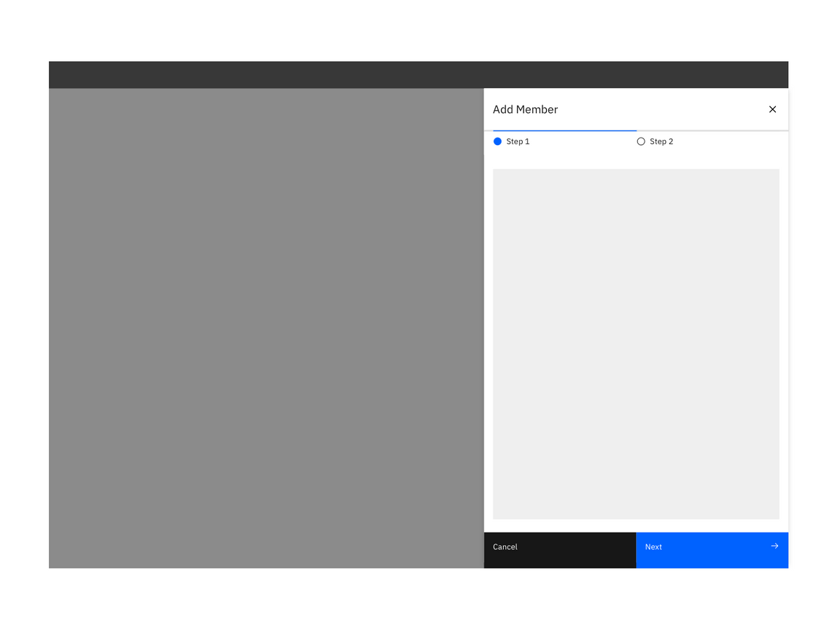Click the Add Member panel title
This screenshot has height=631, width=840.
pyautogui.click(x=526, y=109)
